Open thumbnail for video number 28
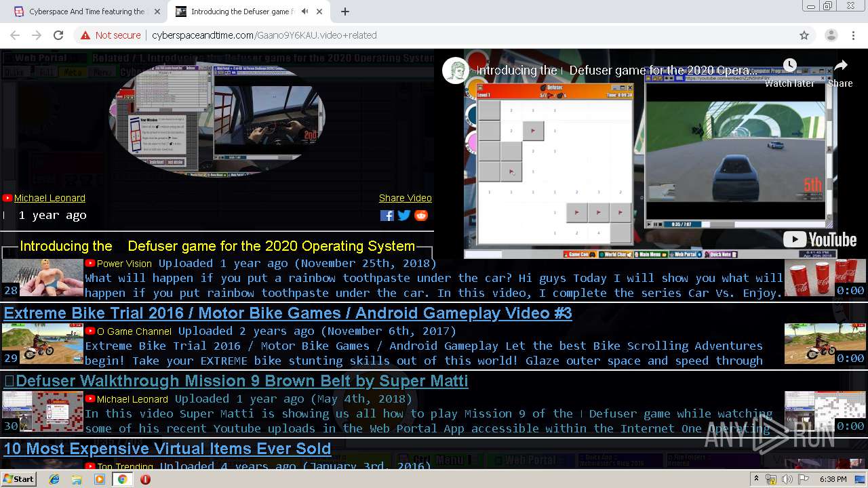Image resolution: width=868 pixels, height=488 pixels. [x=43, y=277]
